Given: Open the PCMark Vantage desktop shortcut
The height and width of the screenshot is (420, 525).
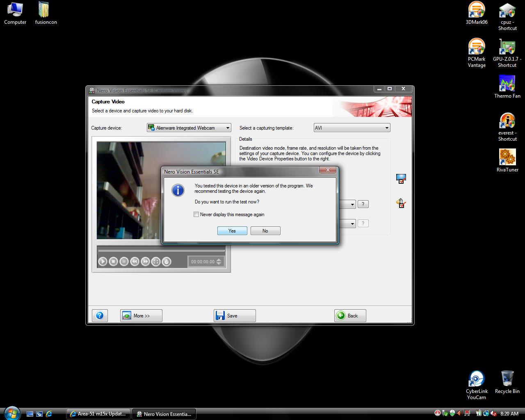Looking at the screenshot, I should [x=477, y=53].
